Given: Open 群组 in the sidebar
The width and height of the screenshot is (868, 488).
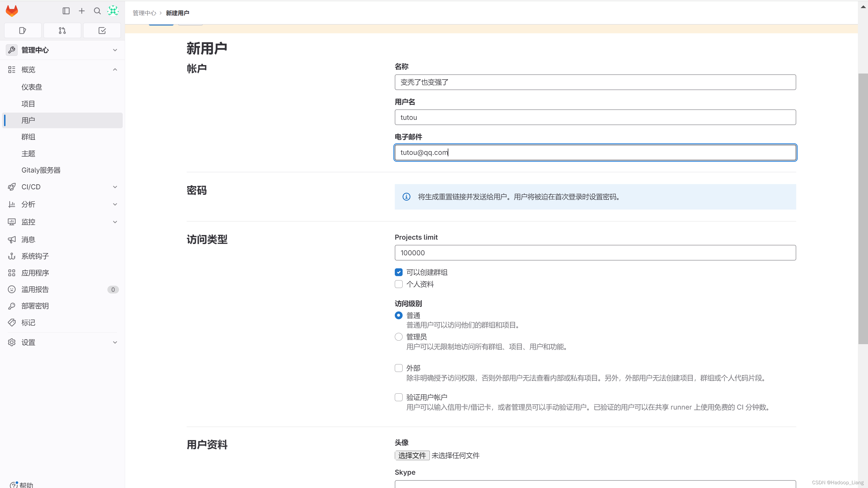Looking at the screenshot, I should [x=28, y=137].
